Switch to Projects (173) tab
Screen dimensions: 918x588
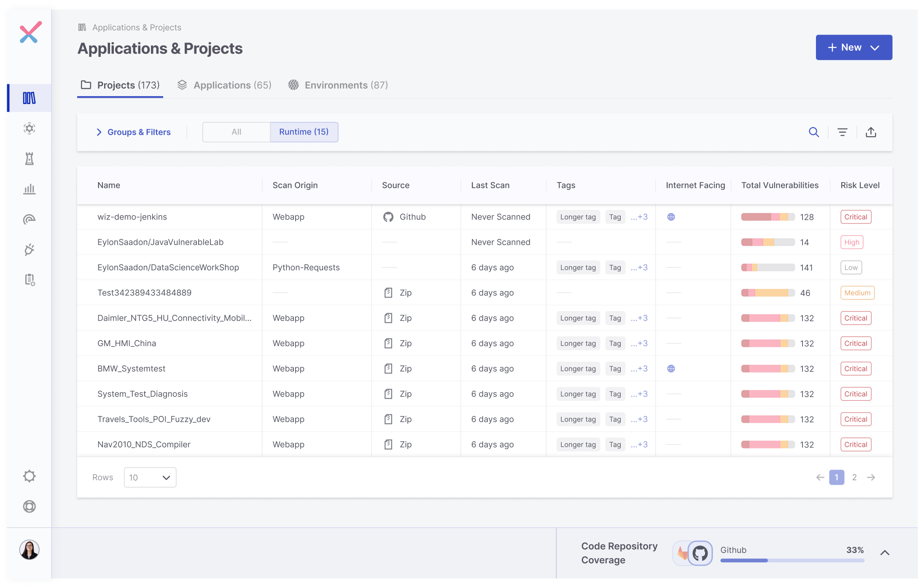click(x=120, y=86)
